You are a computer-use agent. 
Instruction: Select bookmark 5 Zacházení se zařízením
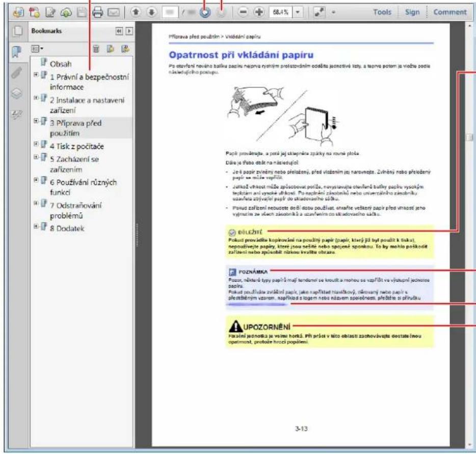pyautogui.click(x=74, y=164)
